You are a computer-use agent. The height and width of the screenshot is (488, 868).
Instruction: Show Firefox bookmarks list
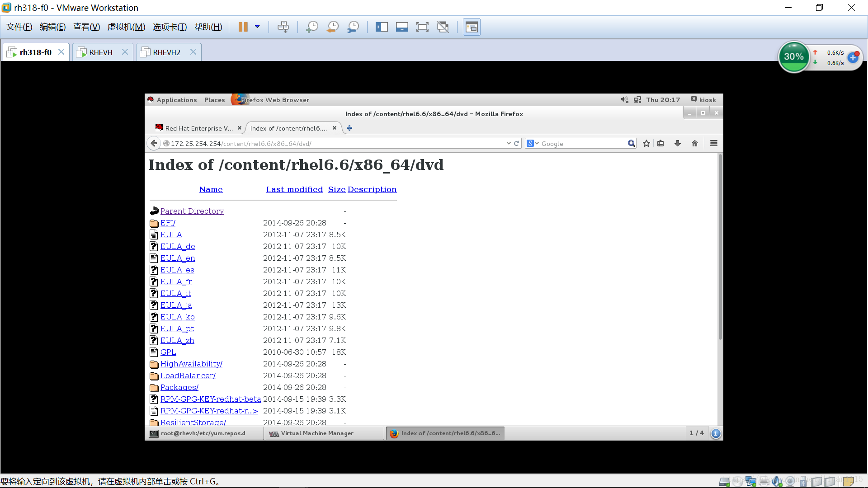(x=660, y=143)
